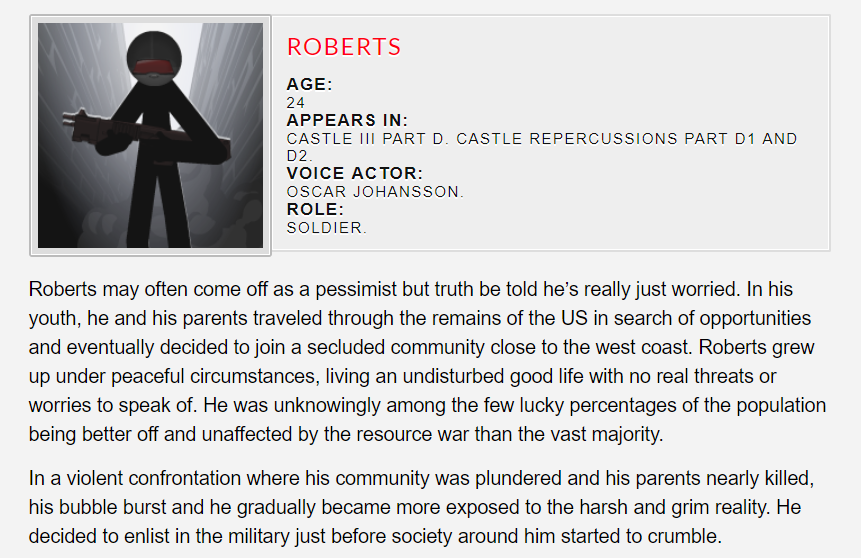Select the ROLE label
Viewport: 861px width, 558px height.
click(x=315, y=210)
